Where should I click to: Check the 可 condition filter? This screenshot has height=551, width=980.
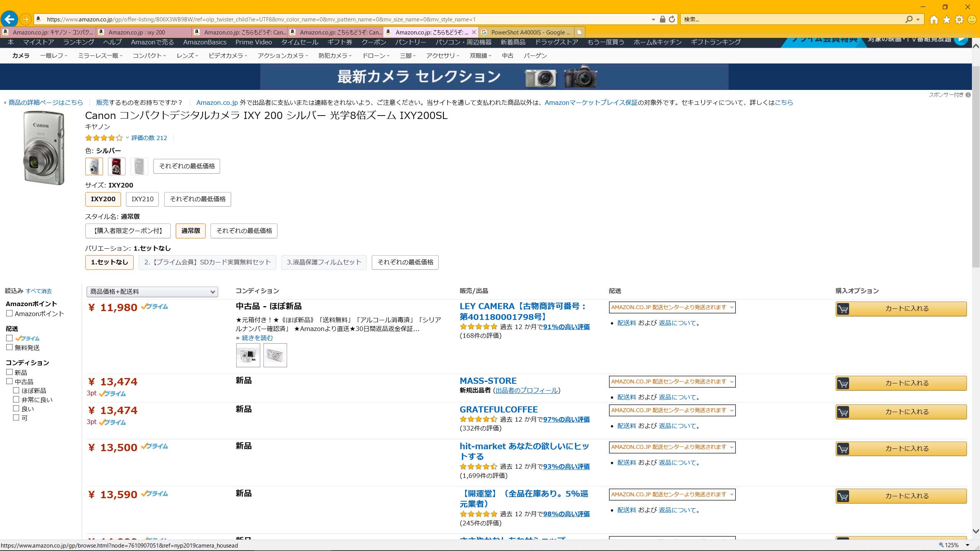[16, 418]
